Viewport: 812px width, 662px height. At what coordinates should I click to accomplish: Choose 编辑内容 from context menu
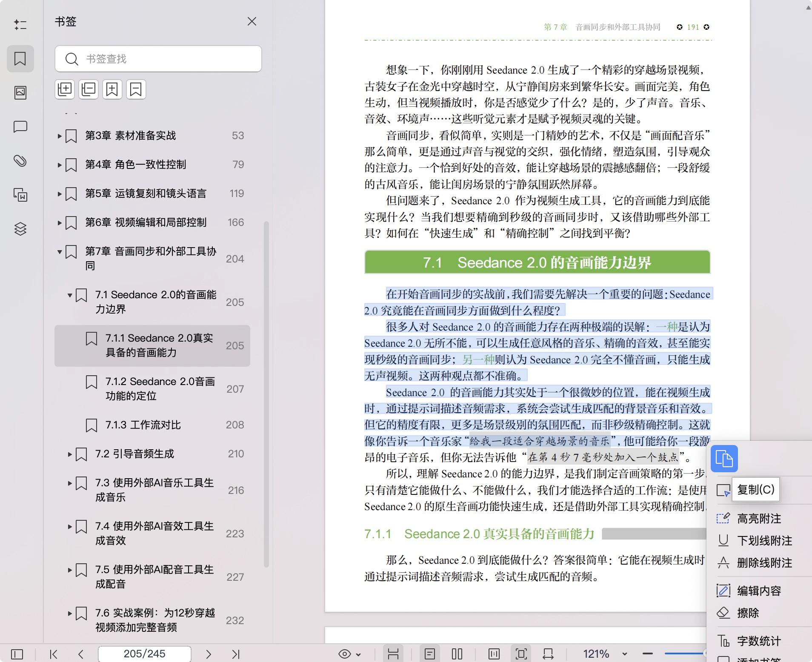[x=759, y=591]
